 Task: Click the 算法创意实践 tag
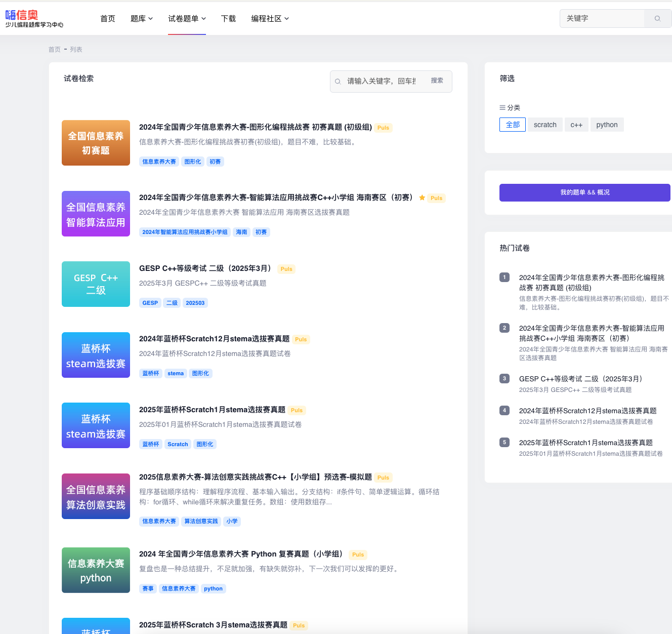[201, 521]
